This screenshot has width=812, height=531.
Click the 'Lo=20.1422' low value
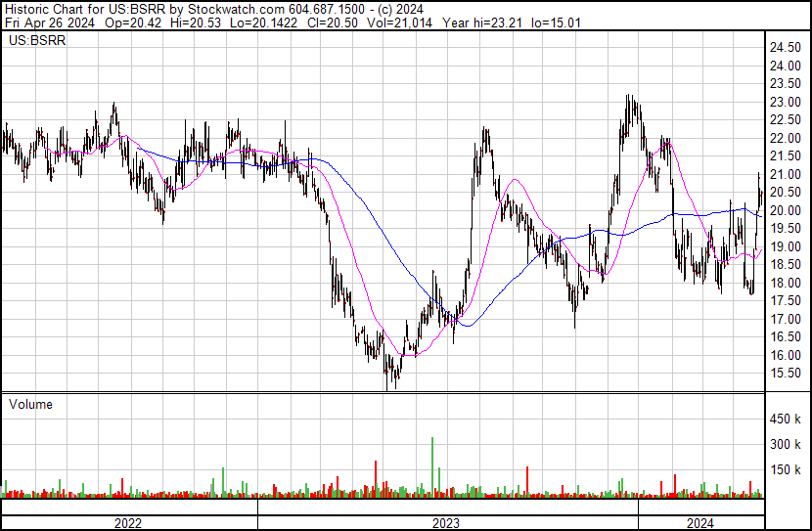tap(264, 22)
